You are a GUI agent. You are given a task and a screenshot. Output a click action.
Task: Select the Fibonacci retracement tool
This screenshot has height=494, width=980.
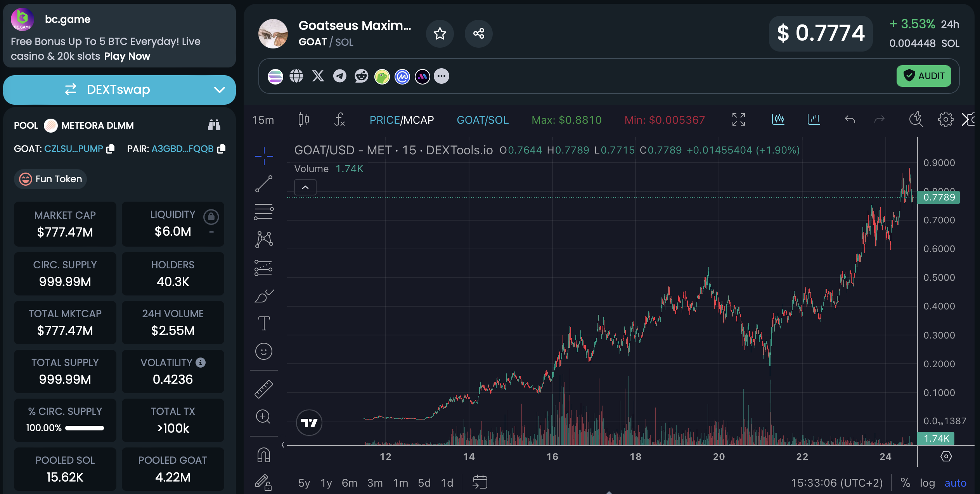pyautogui.click(x=264, y=212)
